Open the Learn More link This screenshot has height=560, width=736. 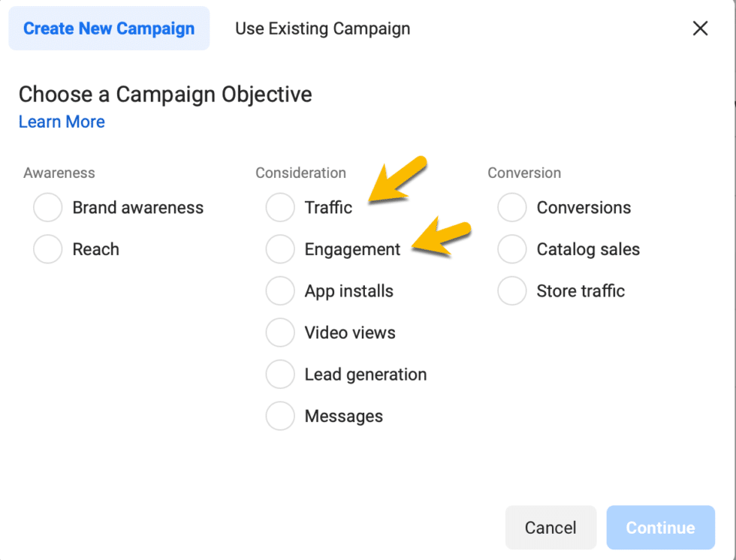62,122
